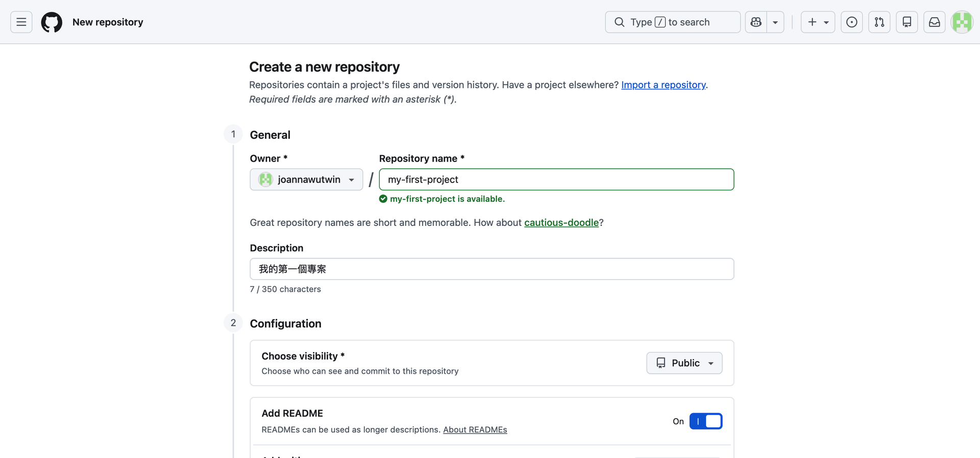Open the Notifications inbox icon
The image size is (980, 458).
coord(935,22)
